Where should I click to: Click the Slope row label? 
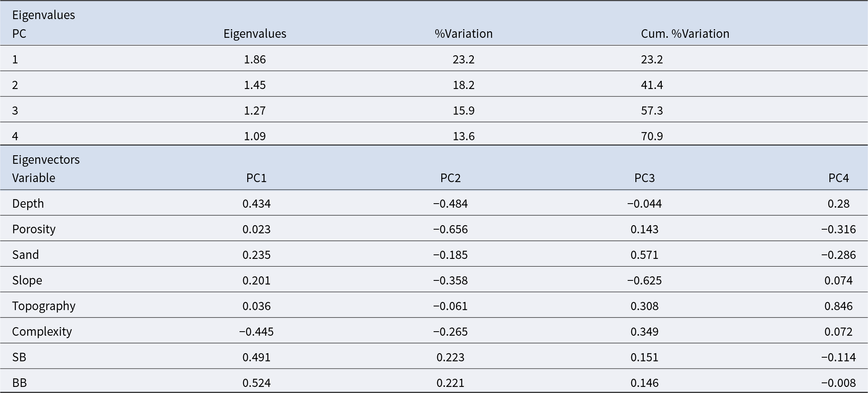click(27, 280)
